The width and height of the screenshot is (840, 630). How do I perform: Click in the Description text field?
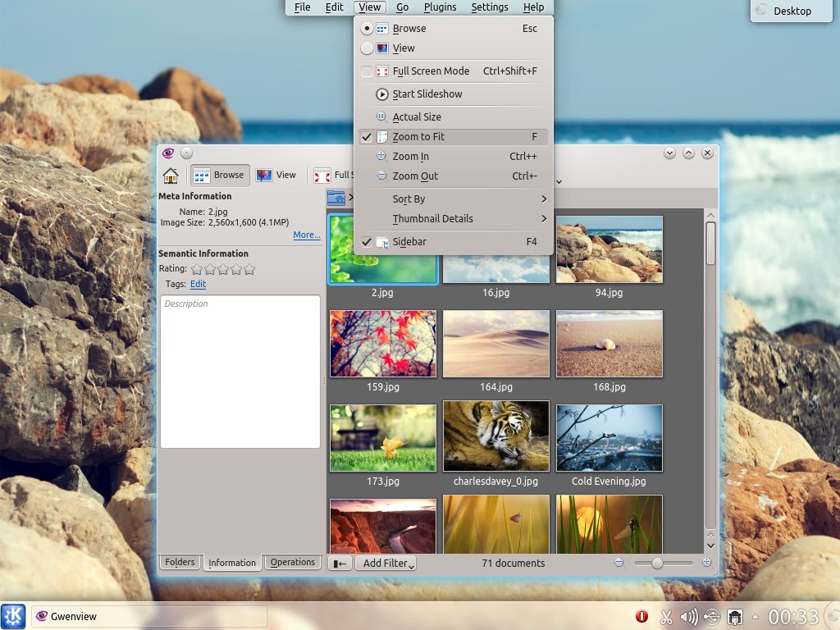[240, 372]
